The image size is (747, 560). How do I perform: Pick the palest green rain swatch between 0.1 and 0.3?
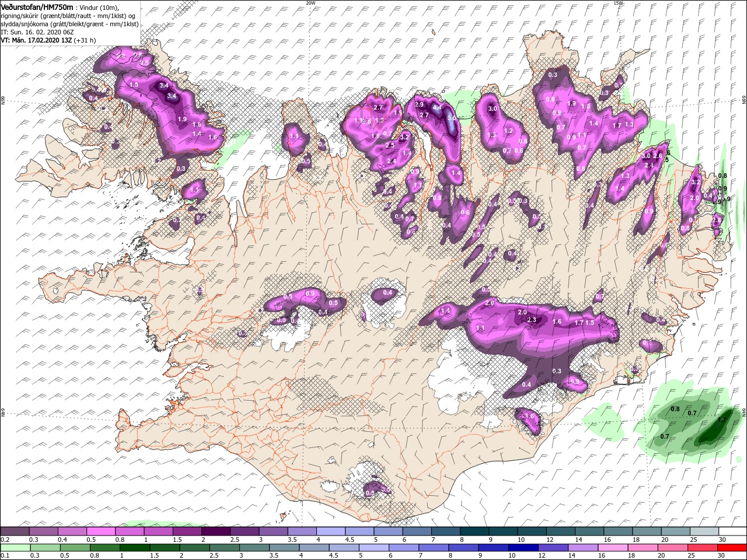click(15, 547)
